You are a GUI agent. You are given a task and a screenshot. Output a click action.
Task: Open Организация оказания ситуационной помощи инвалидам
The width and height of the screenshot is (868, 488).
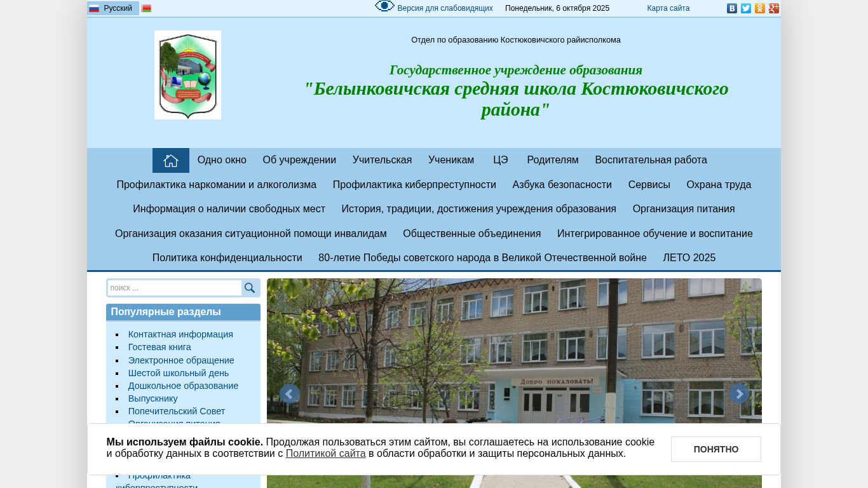tap(251, 234)
